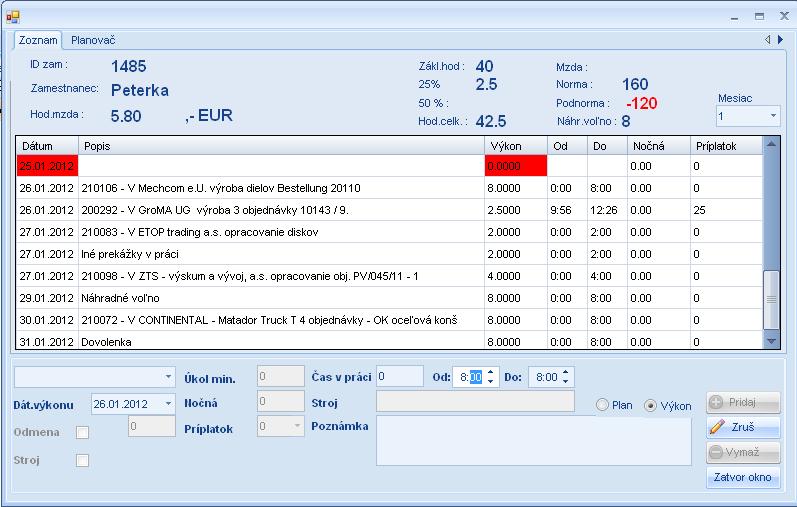Click the application icon in title bar

point(13,17)
